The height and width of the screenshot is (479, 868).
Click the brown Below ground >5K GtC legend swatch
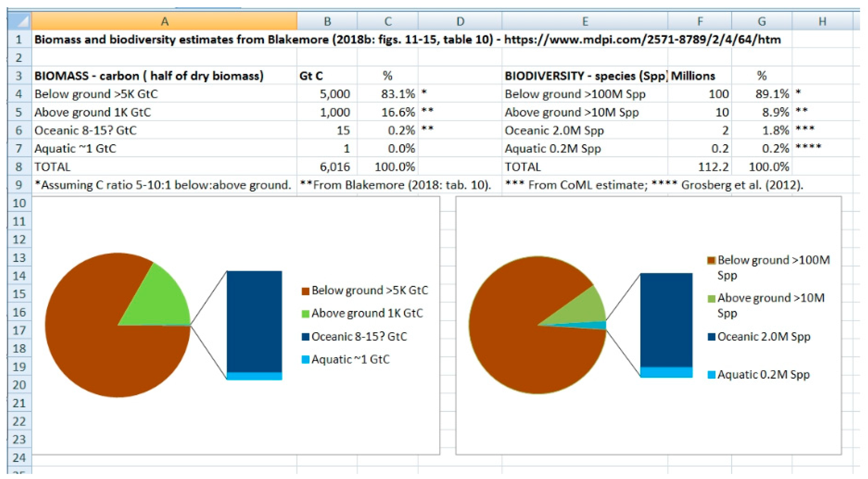pos(305,291)
